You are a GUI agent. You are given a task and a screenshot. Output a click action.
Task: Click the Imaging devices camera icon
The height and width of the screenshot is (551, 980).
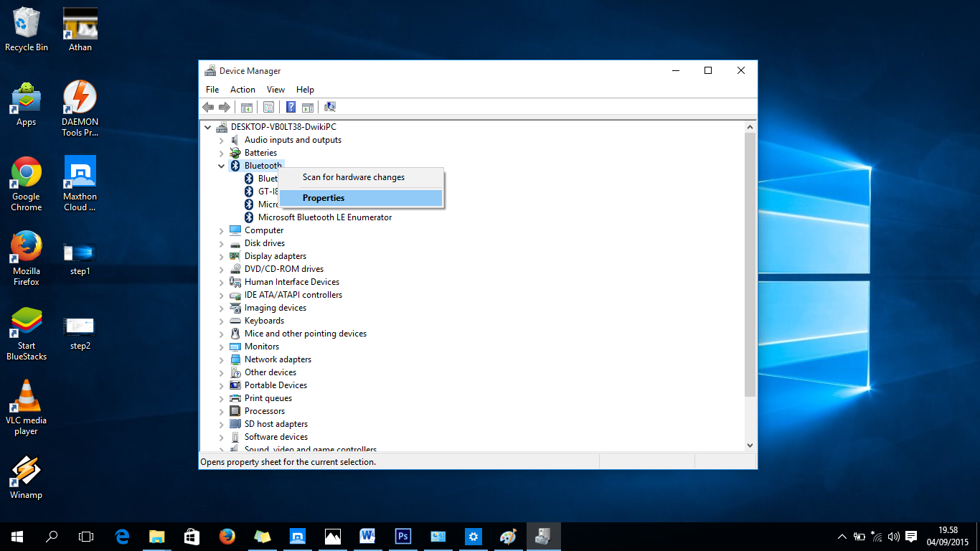235,308
